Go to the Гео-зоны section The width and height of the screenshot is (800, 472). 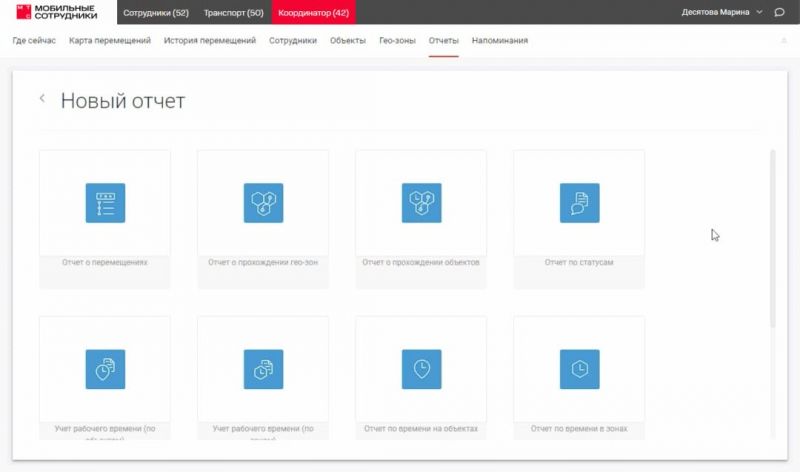(x=397, y=41)
